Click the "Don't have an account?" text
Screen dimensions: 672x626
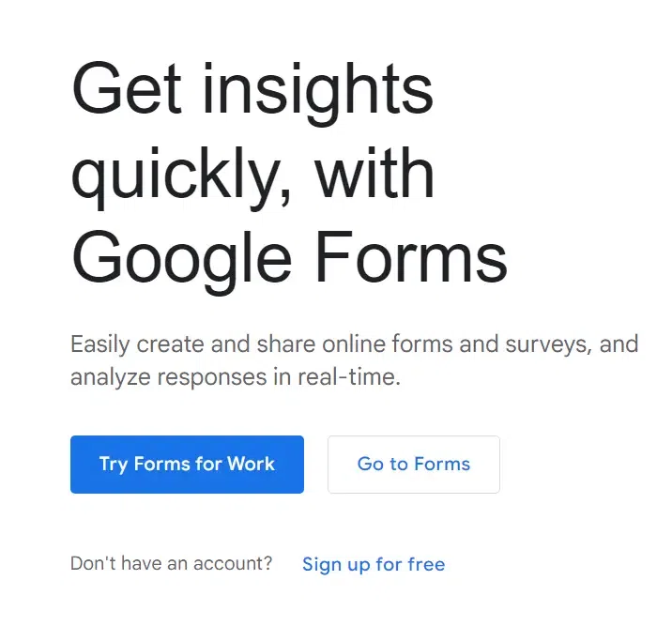tap(171, 563)
